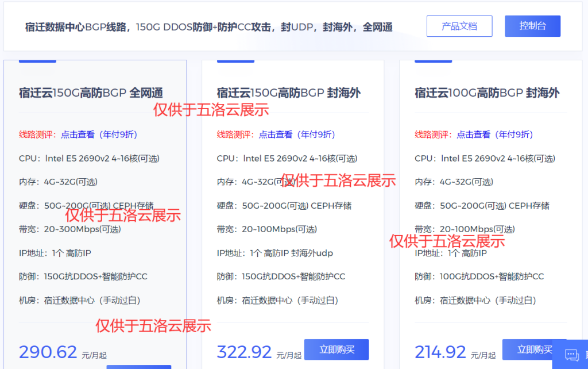Open the 控制台 console button
The height and width of the screenshot is (369, 588).
click(x=532, y=26)
